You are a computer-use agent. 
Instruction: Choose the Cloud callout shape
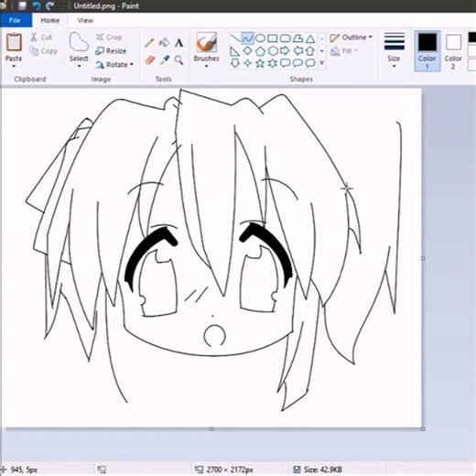pos(310,63)
